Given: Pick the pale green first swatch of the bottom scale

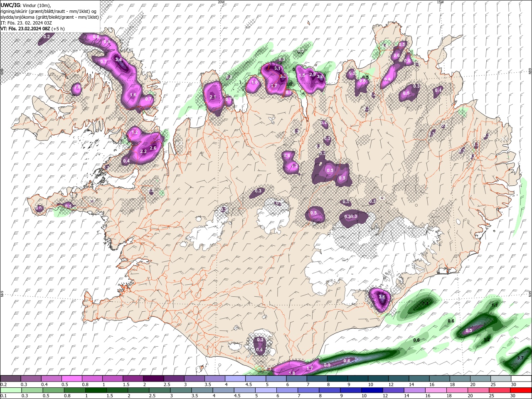Looking at the screenshot, I should click(x=11, y=390).
